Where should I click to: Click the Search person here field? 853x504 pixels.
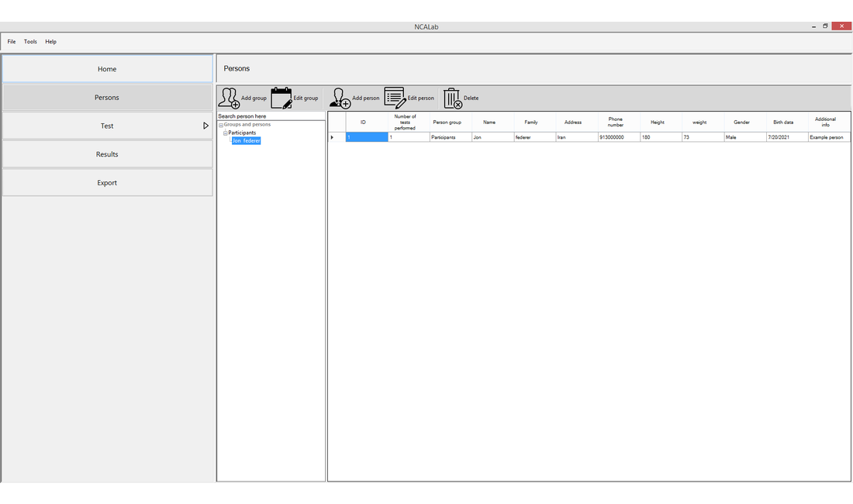(x=271, y=116)
